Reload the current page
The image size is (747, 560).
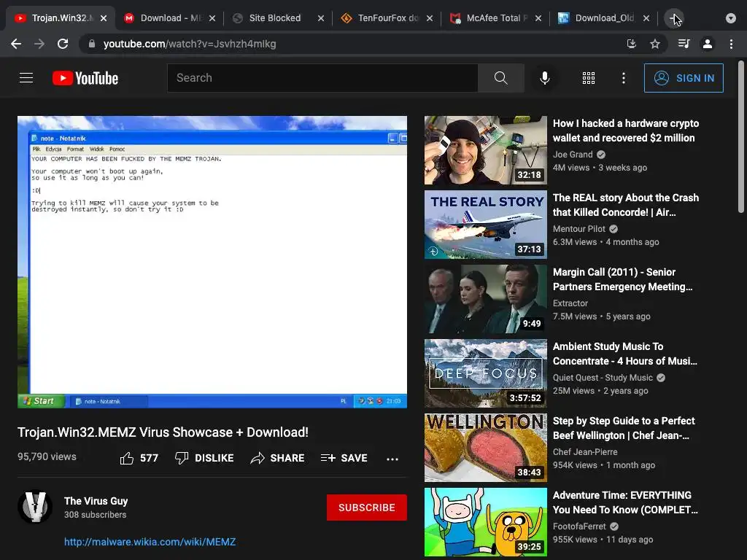[63, 44]
